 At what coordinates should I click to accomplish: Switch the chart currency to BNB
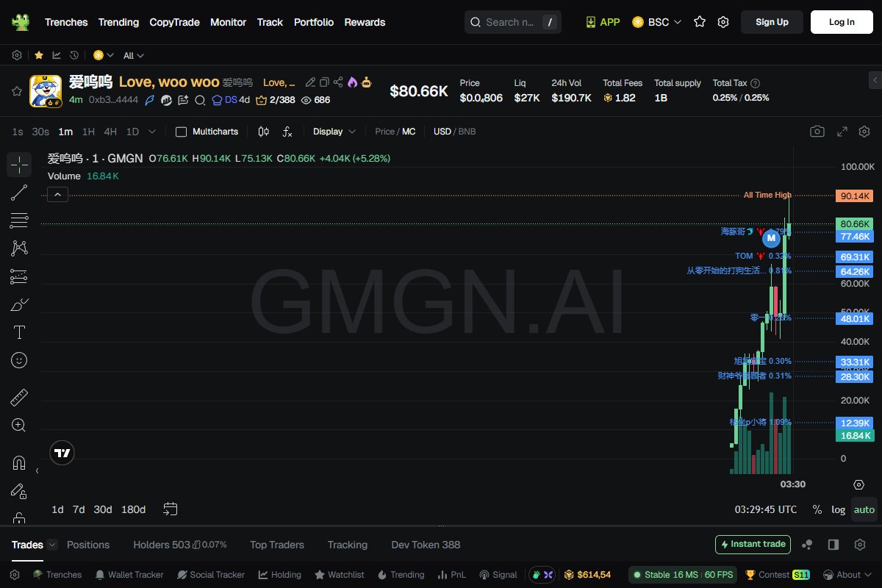click(467, 132)
